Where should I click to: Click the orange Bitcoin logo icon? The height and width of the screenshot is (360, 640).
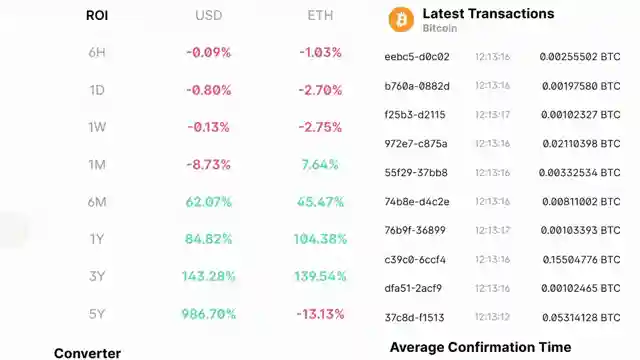[401, 19]
